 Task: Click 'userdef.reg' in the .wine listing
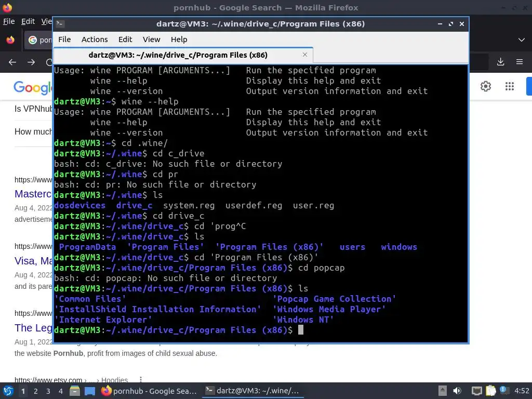(x=254, y=205)
